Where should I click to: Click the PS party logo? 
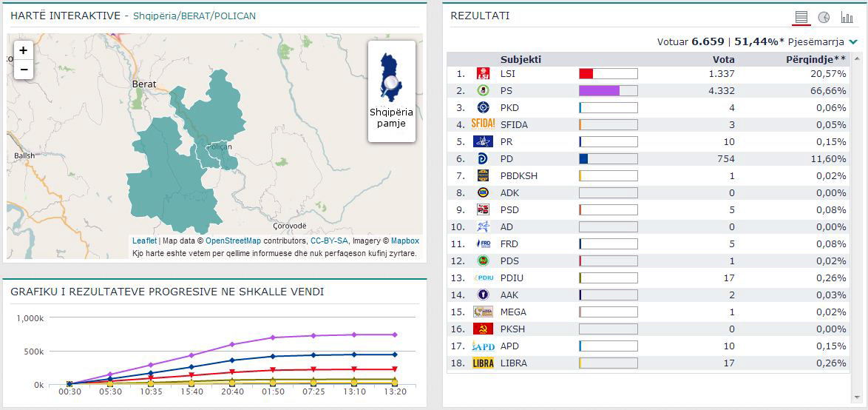pos(483,90)
